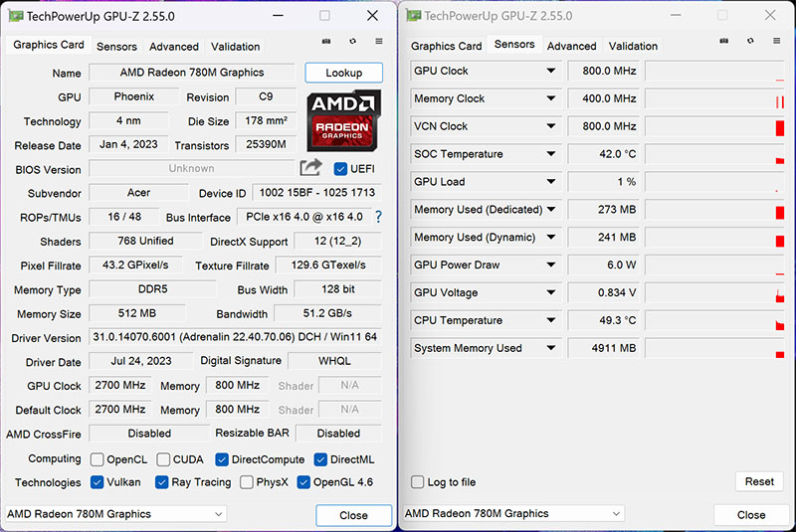
Task: Click the Digital Signature value WHQL
Action: [334, 361]
